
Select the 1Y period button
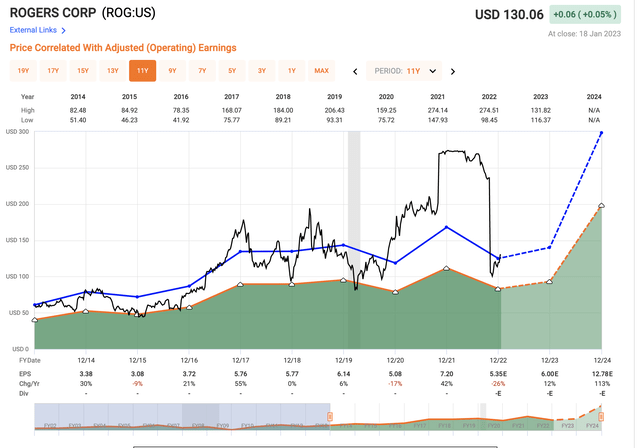[x=291, y=71]
